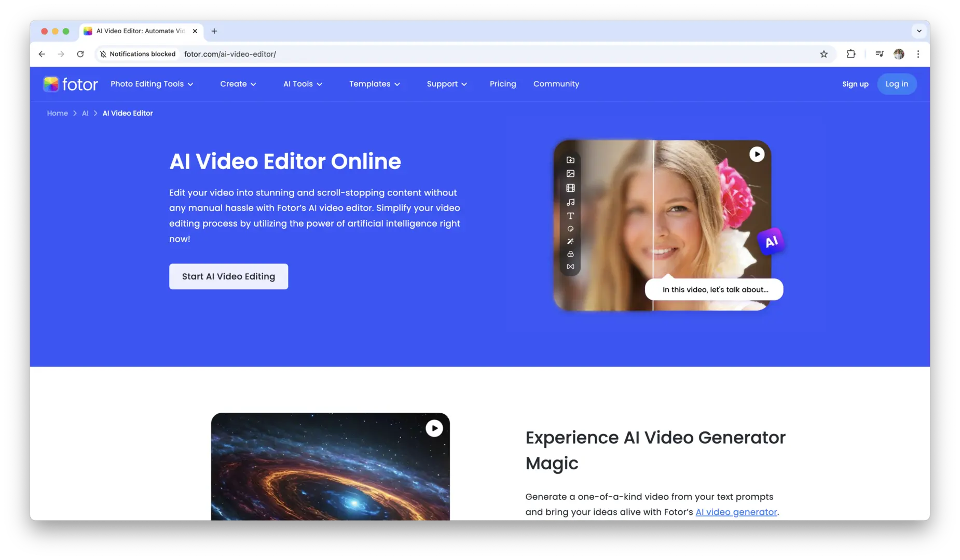Screen dimensions: 960x560
Task: Follow the AI video generator link
Action: coord(736,512)
